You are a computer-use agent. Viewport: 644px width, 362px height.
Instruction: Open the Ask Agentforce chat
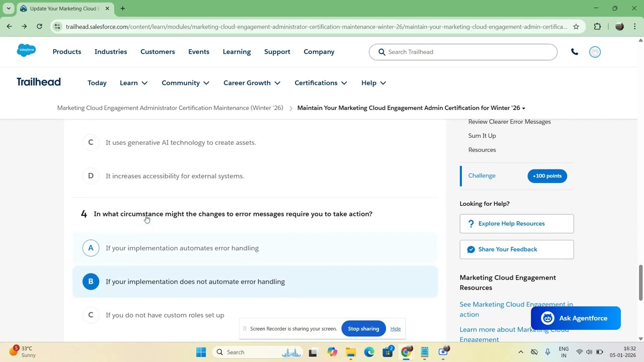click(576, 318)
